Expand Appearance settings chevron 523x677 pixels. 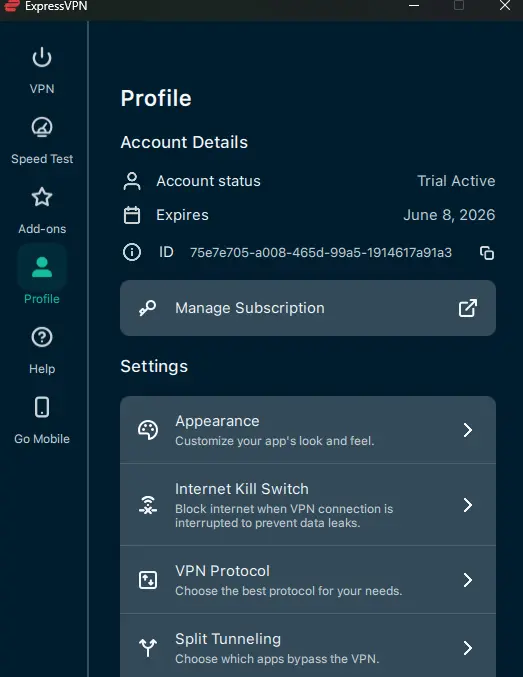[468, 430]
